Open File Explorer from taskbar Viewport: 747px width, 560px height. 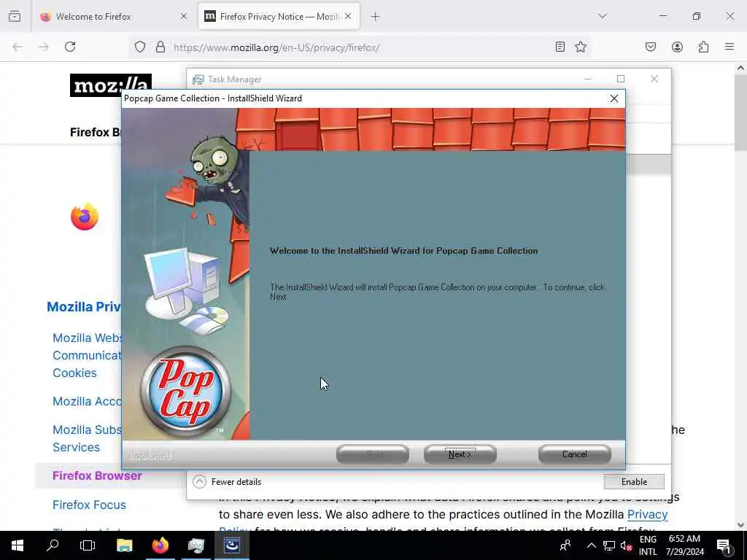(x=124, y=545)
